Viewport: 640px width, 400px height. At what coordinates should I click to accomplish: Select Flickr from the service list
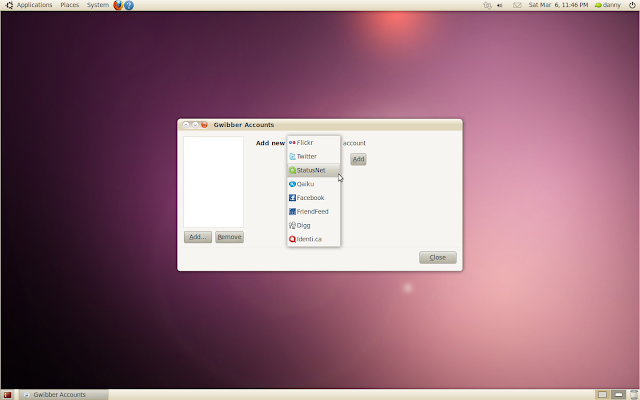[x=313, y=142]
